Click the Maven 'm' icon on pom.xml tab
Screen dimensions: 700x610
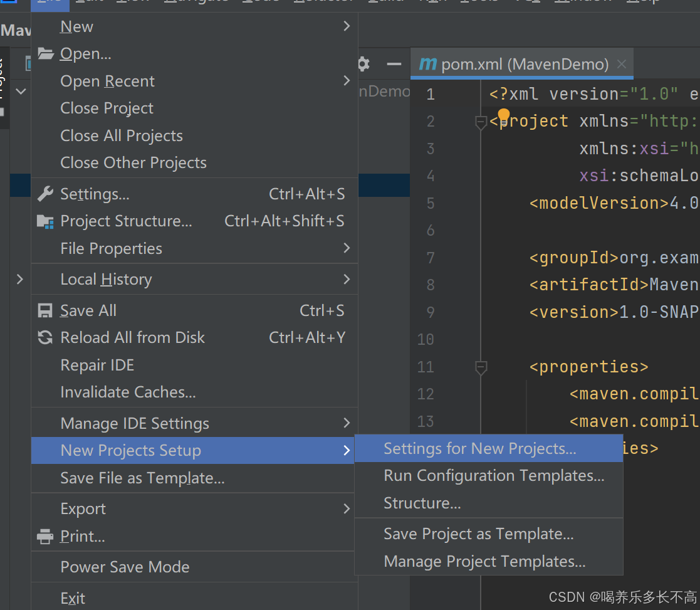[427, 65]
